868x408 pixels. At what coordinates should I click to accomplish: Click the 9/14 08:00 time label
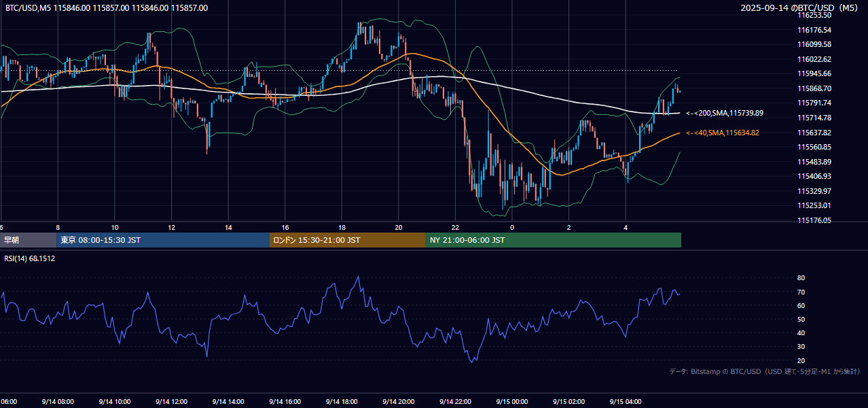[x=58, y=402]
